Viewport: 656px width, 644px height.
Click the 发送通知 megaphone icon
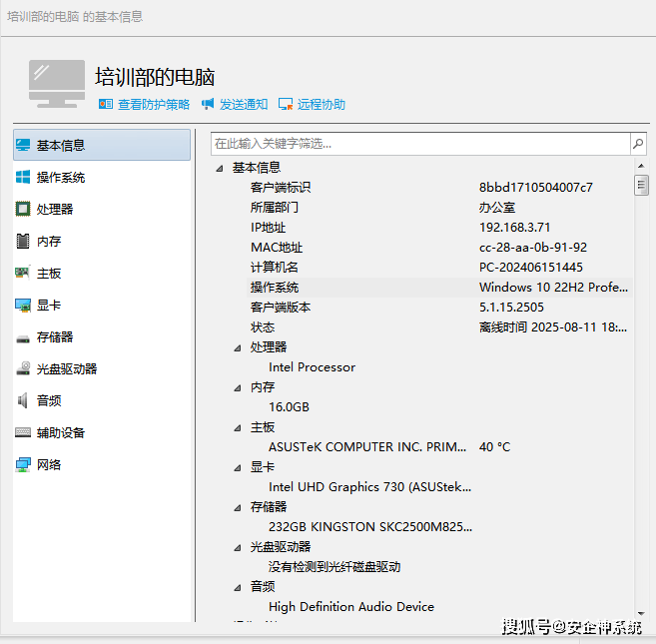tap(208, 104)
